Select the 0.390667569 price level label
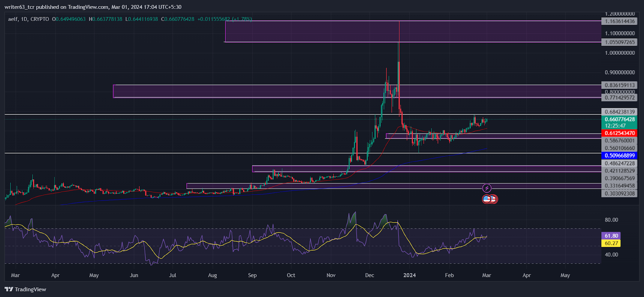Screen dimensions: 644x297 [619, 178]
